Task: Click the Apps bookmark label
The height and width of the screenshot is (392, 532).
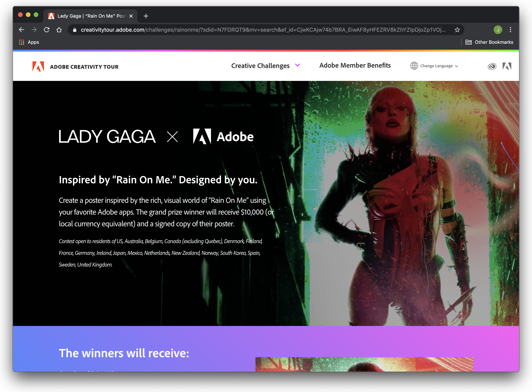Action: point(33,42)
